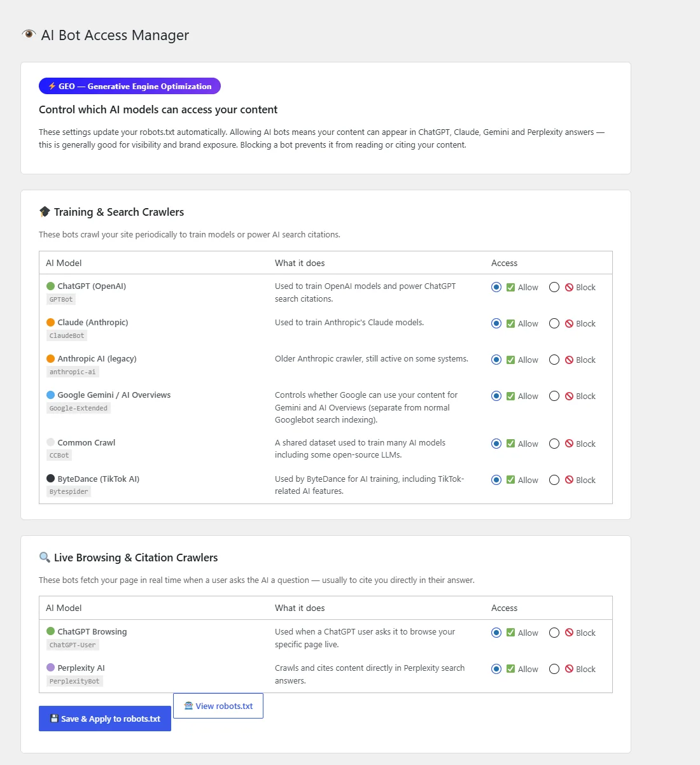Select Block radio for Perplexity AI
Image resolution: width=700 pixels, height=765 pixels.
[554, 669]
